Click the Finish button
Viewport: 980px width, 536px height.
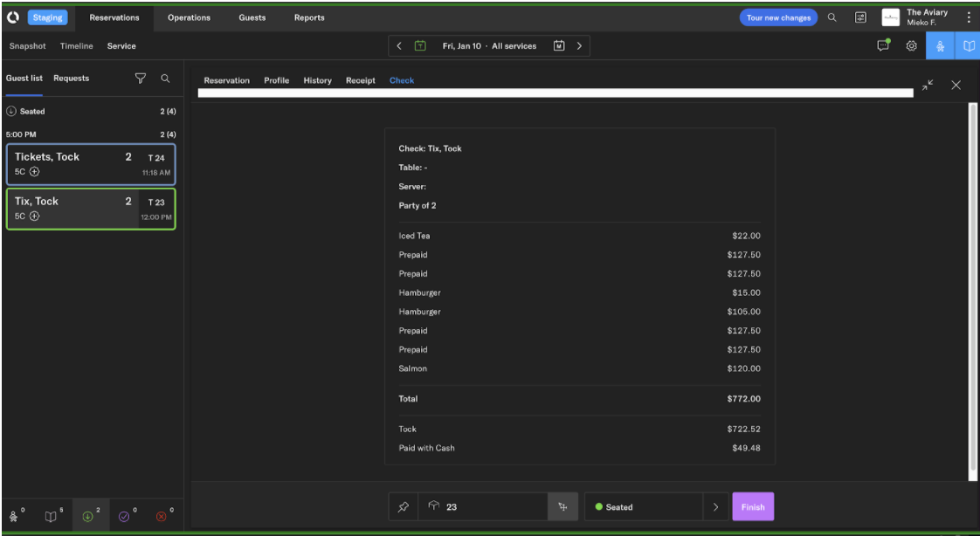pos(752,506)
